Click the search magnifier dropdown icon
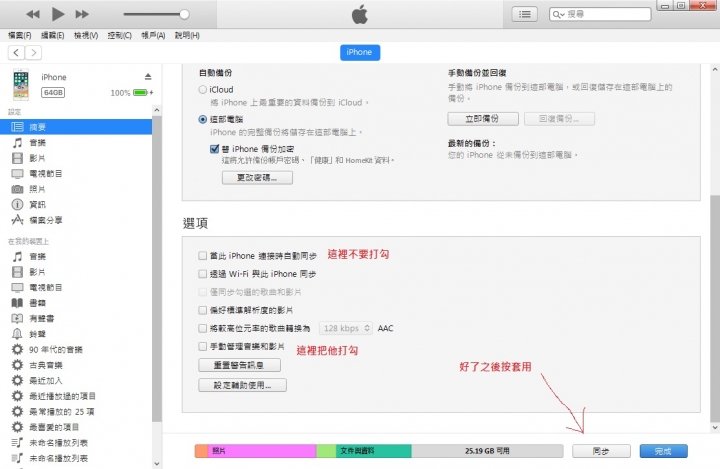 point(558,15)
